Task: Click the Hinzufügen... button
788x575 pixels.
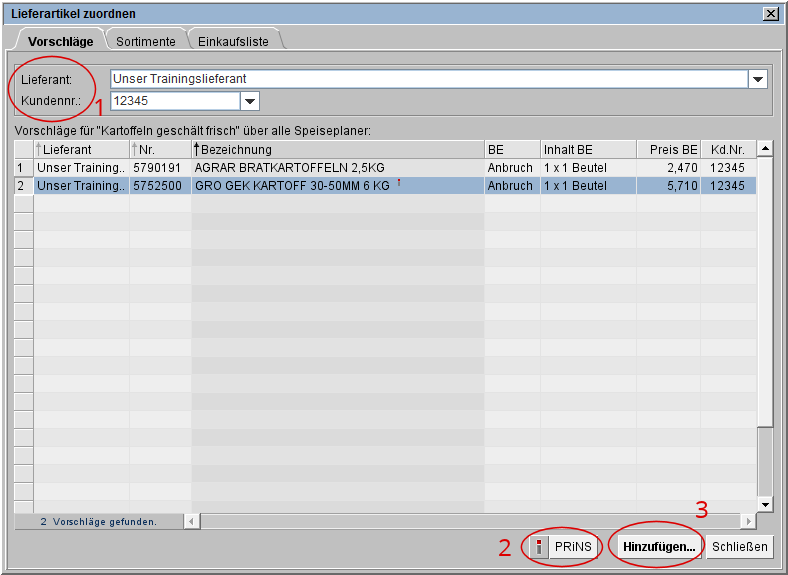Action: (659, 547)
